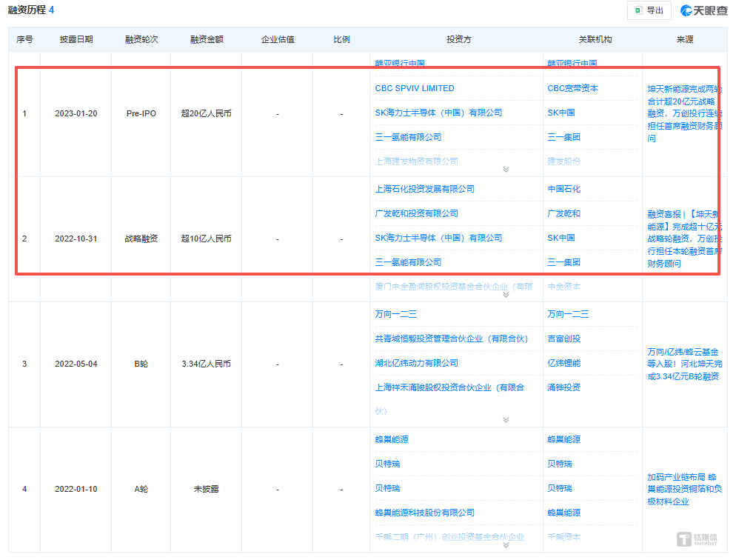Open source article 加码产业链布局 蜂巢能源
The width and height of the screenshot is (736, 560).
(684, 489)
